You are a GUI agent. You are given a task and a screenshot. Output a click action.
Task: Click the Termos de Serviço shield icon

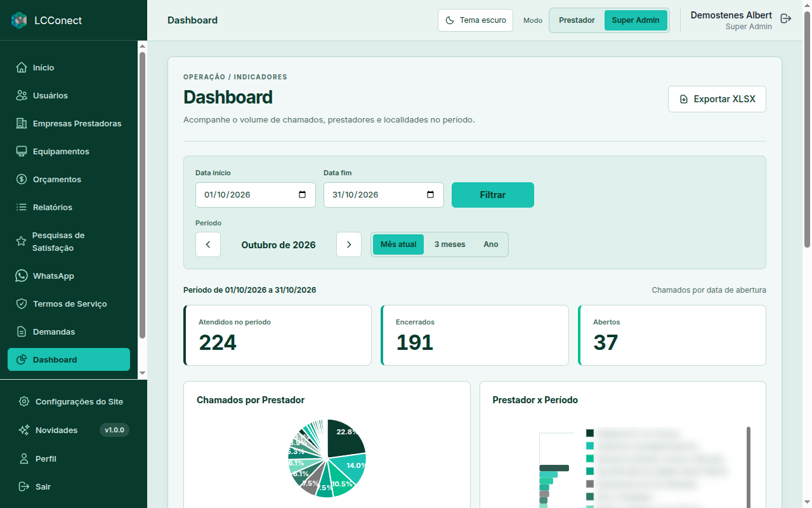pyautogui.click(x=22, y=304)
